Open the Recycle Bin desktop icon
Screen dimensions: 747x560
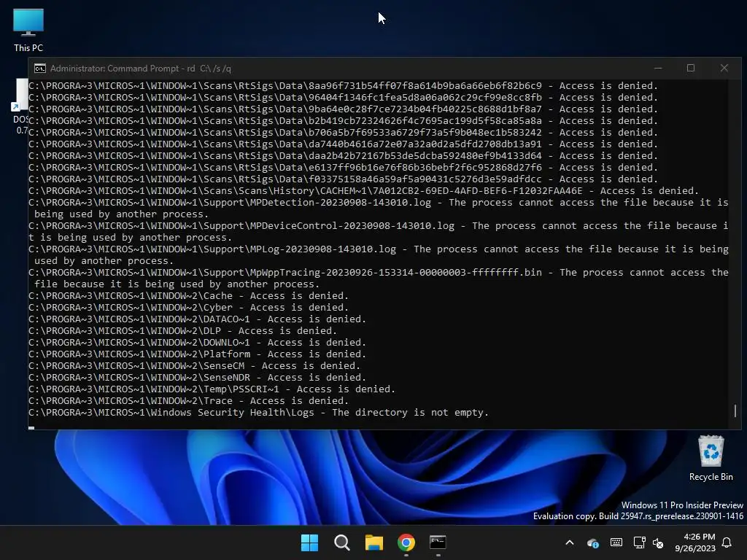click(711, 458)
